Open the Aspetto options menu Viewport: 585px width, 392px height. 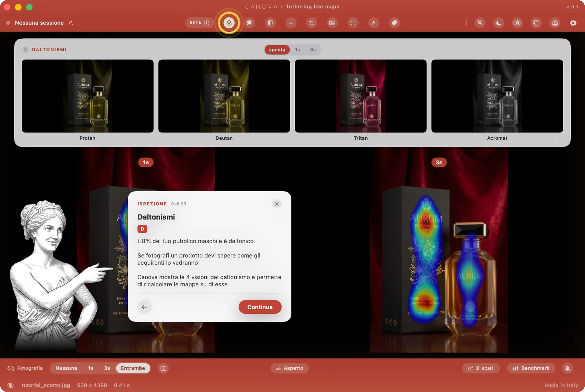pos(290,368)
